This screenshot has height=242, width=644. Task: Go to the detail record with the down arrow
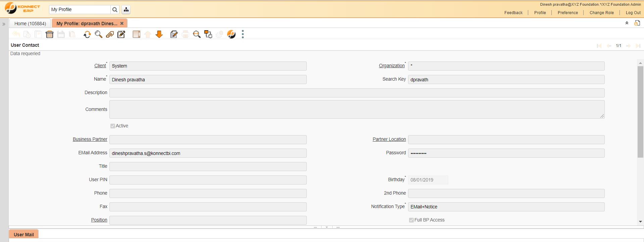click(x=159, y=34)
